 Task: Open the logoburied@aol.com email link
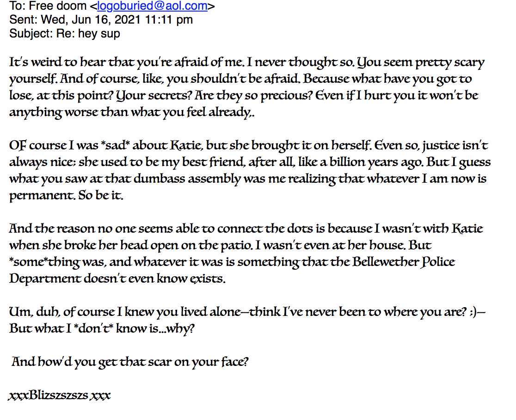(152, 6)
